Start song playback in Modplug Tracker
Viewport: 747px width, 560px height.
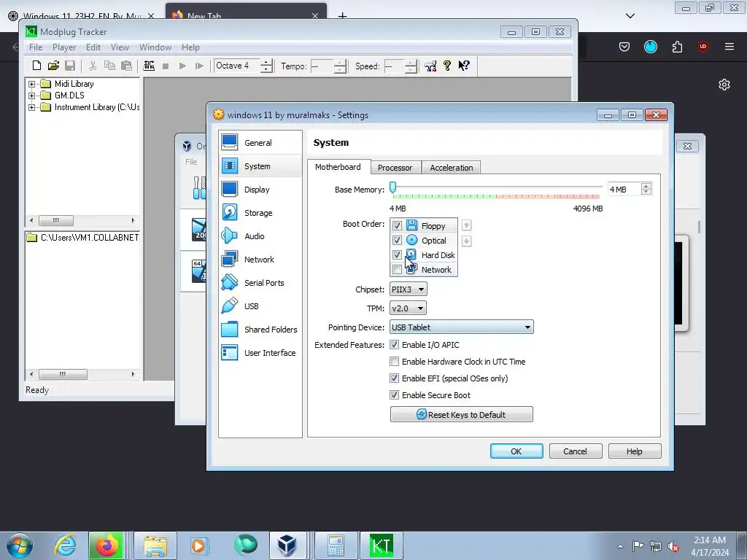click(x=182, y=66)
